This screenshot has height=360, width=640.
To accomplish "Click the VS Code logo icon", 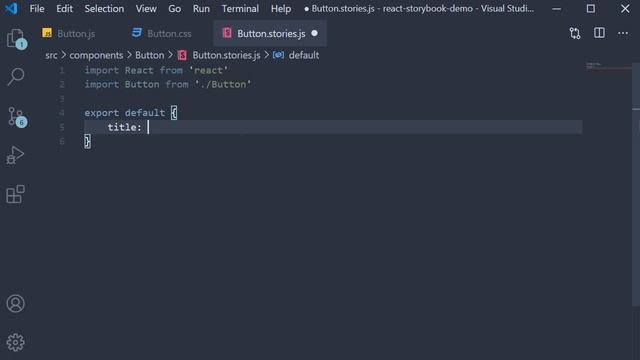I will [11, 8].
